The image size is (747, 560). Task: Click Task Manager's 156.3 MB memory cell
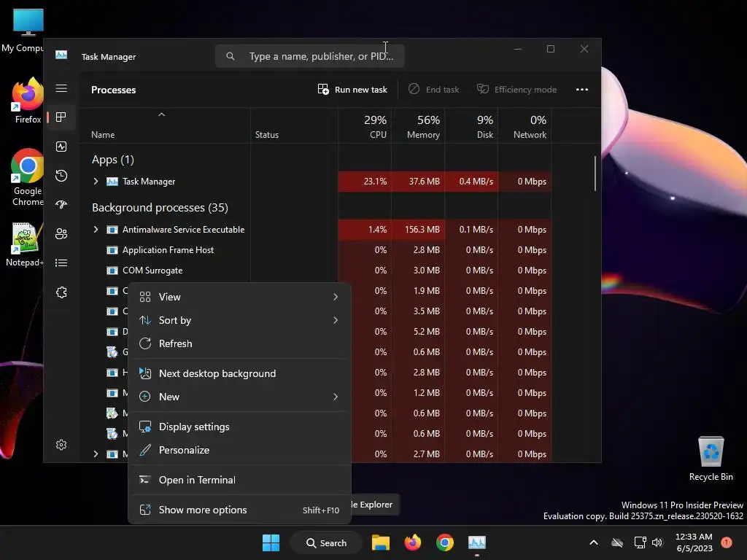(x=418, y=230)
